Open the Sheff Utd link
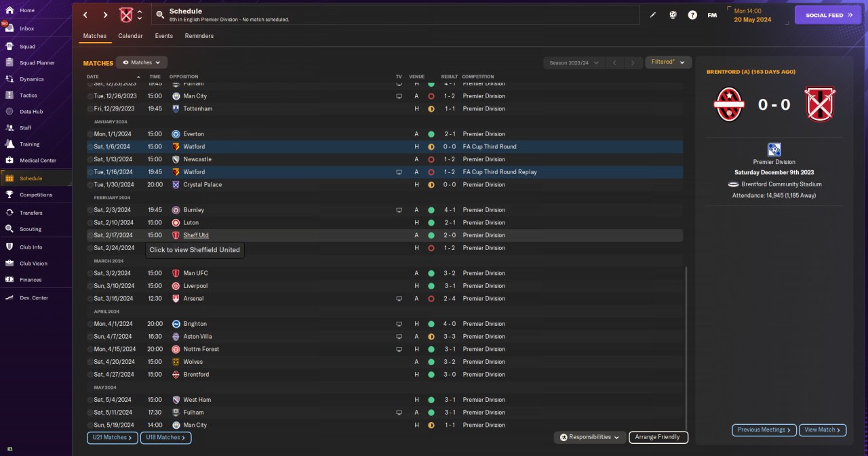The width and height of the screenshot is (868, 456). click(x=196, y=235)
